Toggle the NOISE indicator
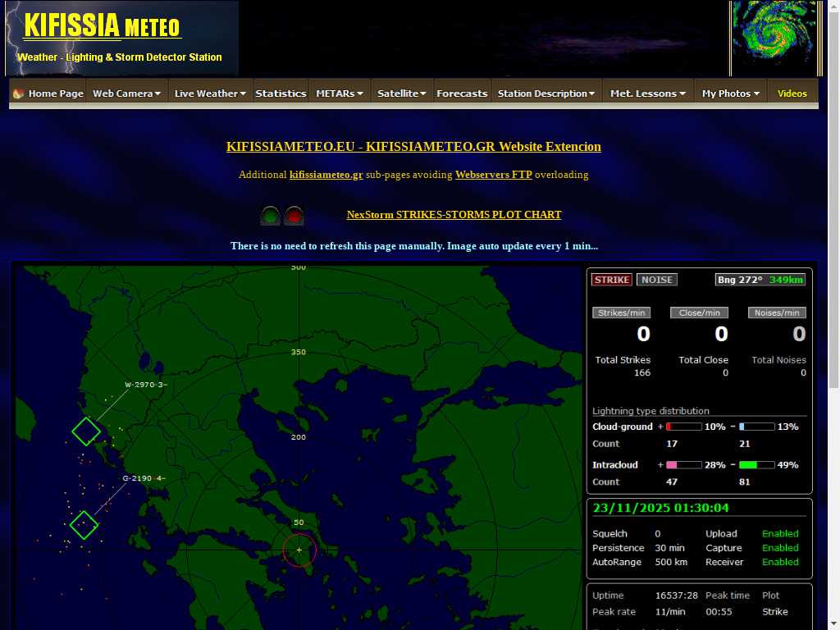The image size is (840, 630). coord(656,280)
